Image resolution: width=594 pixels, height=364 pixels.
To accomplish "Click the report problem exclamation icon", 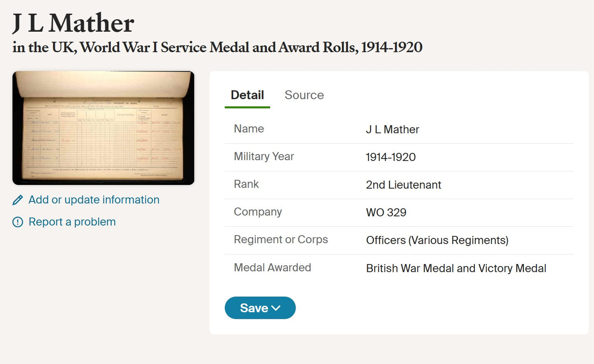I will (17, 222).
